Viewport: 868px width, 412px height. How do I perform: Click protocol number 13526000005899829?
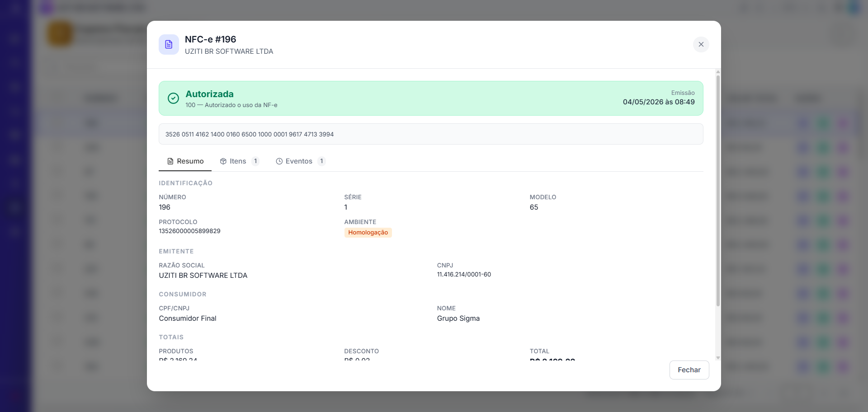pyautogui.click(x=189, y=231)
